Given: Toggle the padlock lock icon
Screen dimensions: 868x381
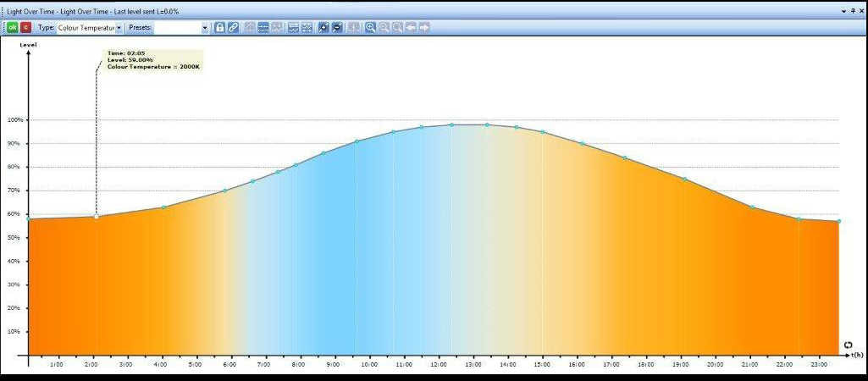Looking at the screenshot, I should coord(220,28).
